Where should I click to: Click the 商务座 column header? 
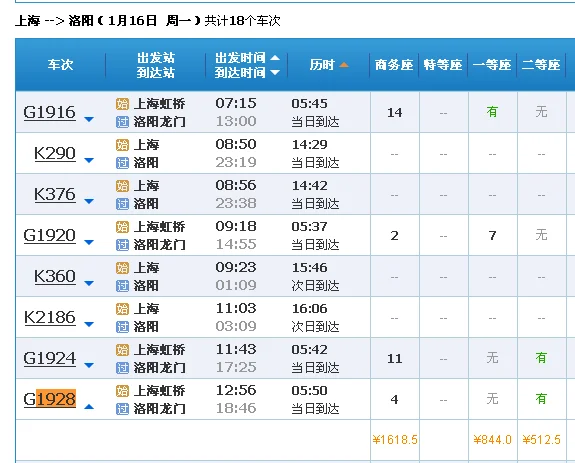click(394, 65)
